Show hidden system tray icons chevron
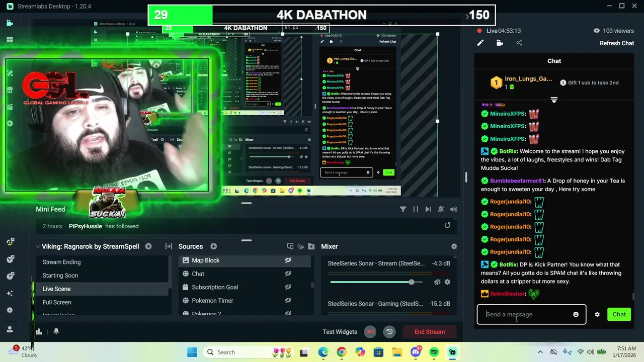Viewport: 644px width, 362px height. [540, 352]
